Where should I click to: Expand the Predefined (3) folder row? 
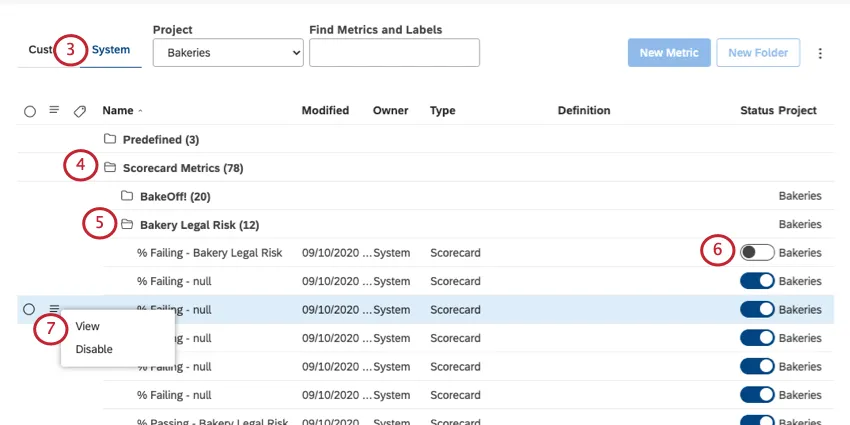(x=160, y=139)
